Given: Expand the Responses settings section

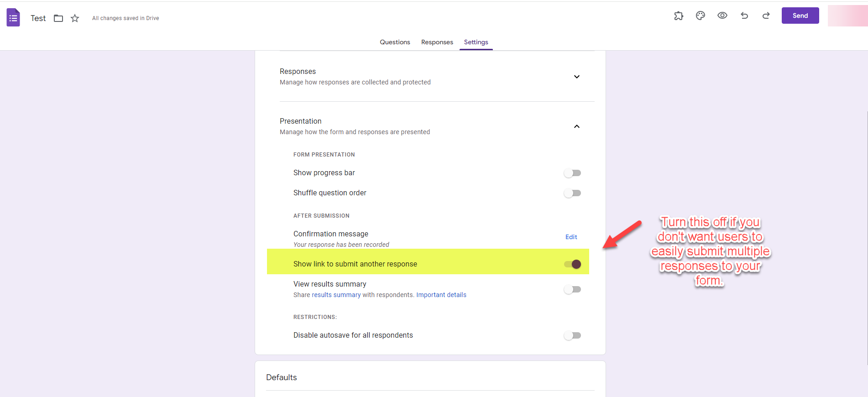Looking at the screenshot, I should click(576, 77).
